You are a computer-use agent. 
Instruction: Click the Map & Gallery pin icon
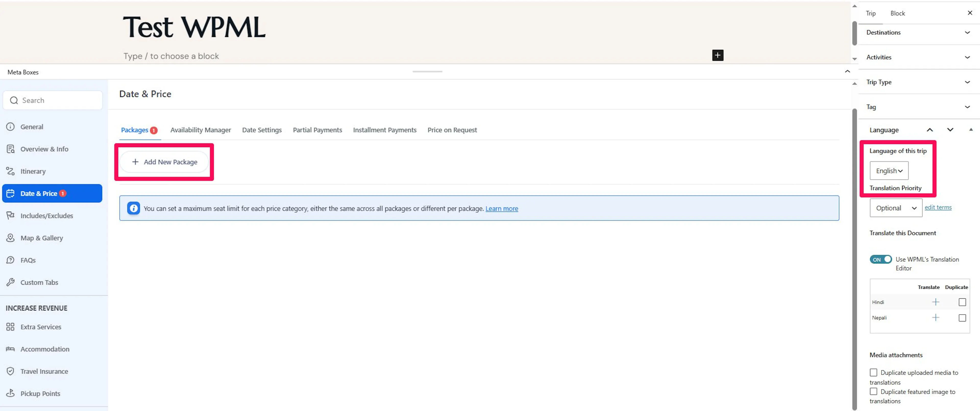[x=10, y=238]
